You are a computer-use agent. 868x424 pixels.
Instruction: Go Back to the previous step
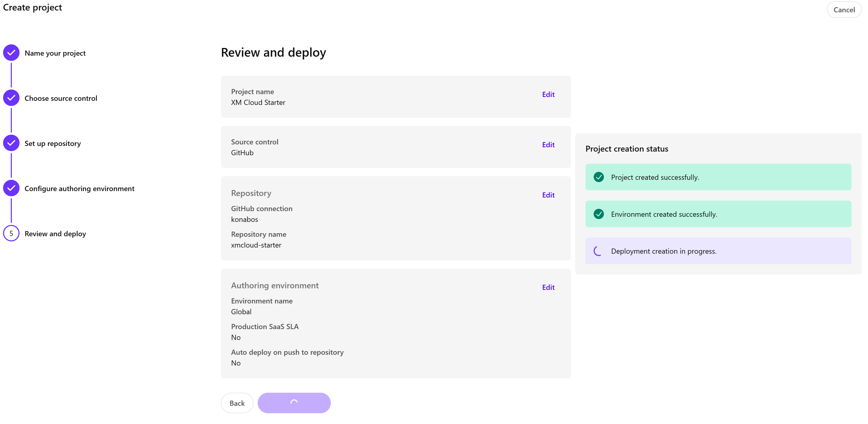(x=237, y=403)
